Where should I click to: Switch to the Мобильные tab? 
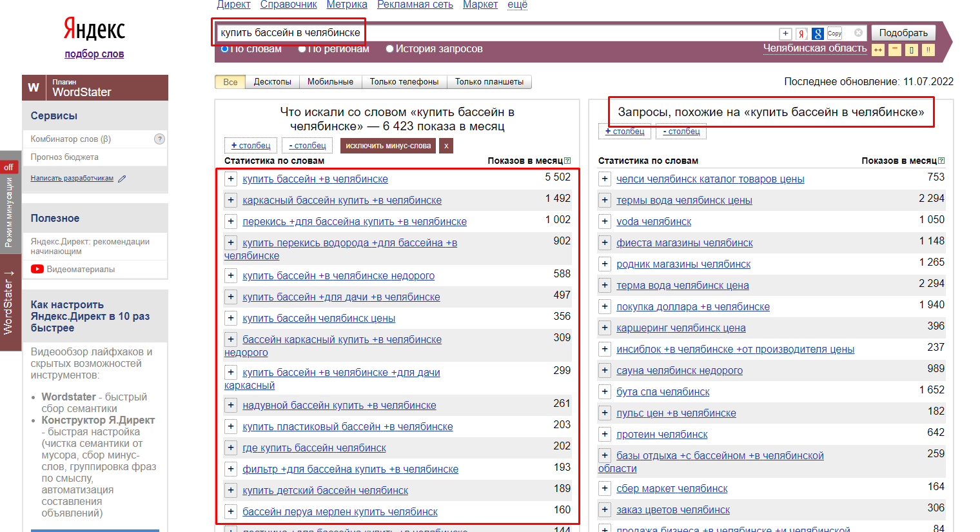click(330, 82)
